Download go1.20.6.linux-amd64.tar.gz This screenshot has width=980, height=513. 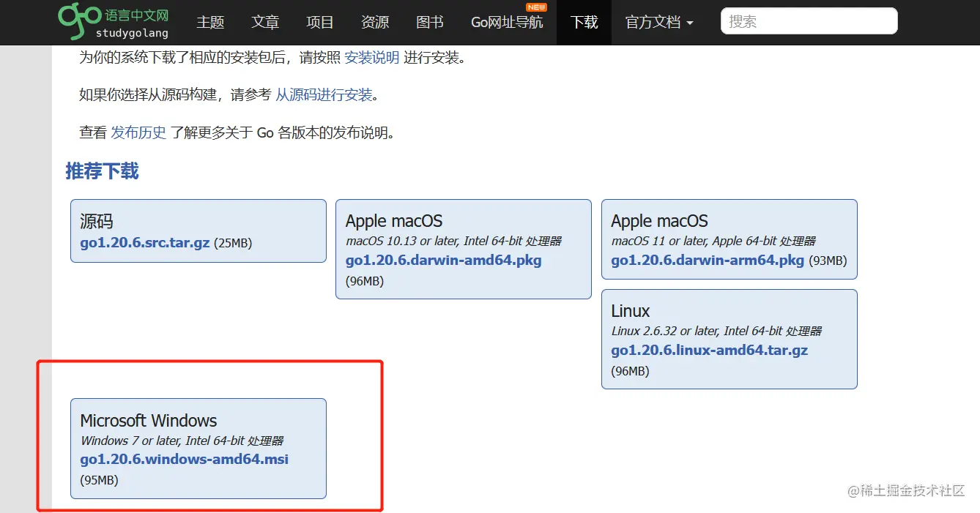[710, 351]
